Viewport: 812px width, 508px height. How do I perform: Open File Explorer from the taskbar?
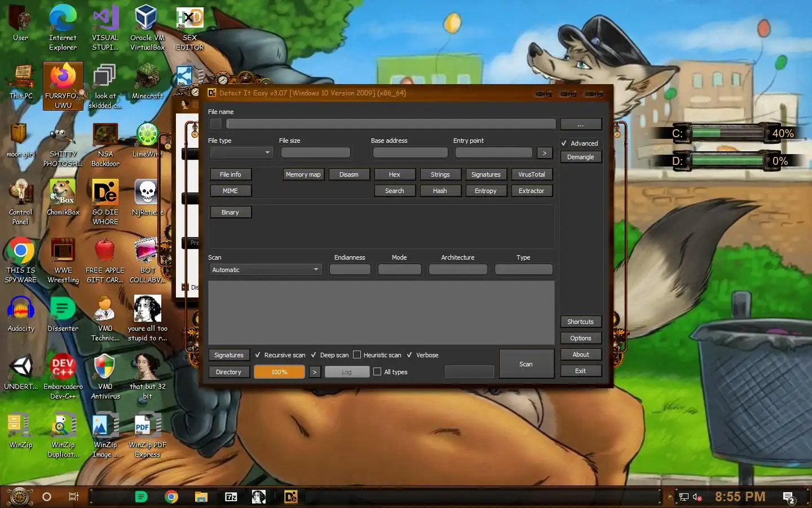(x=201, y=497)
